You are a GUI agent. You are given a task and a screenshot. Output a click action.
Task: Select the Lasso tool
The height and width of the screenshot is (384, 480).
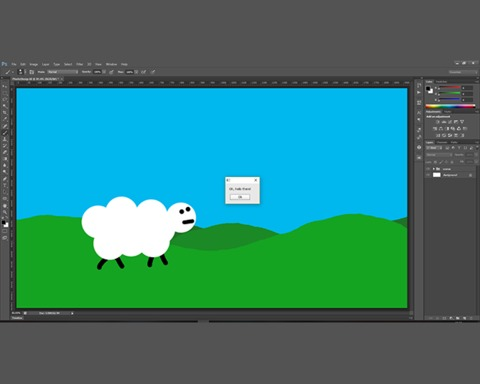[5, 99]
